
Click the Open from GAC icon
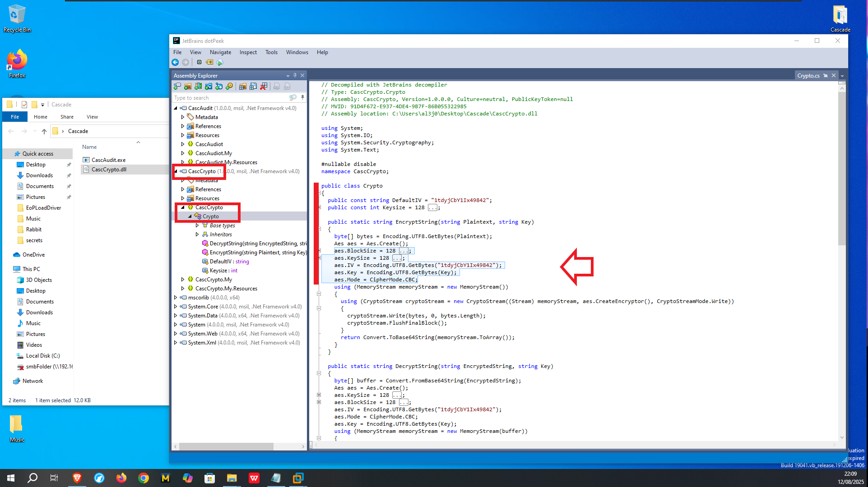coord(198,86)
